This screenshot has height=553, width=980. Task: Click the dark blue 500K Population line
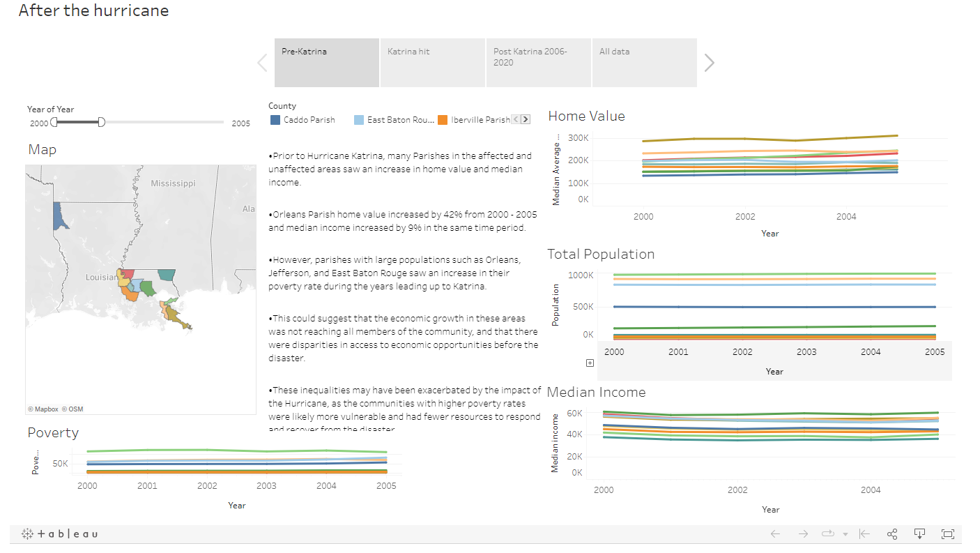774,307
